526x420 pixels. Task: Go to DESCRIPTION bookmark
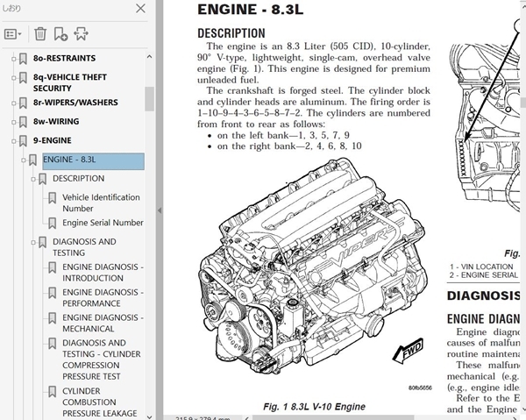[79, 178]
